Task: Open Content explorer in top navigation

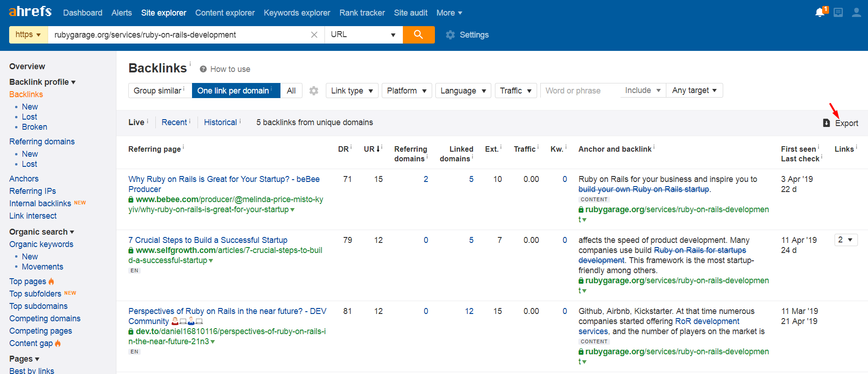Action: coord(225,13)
